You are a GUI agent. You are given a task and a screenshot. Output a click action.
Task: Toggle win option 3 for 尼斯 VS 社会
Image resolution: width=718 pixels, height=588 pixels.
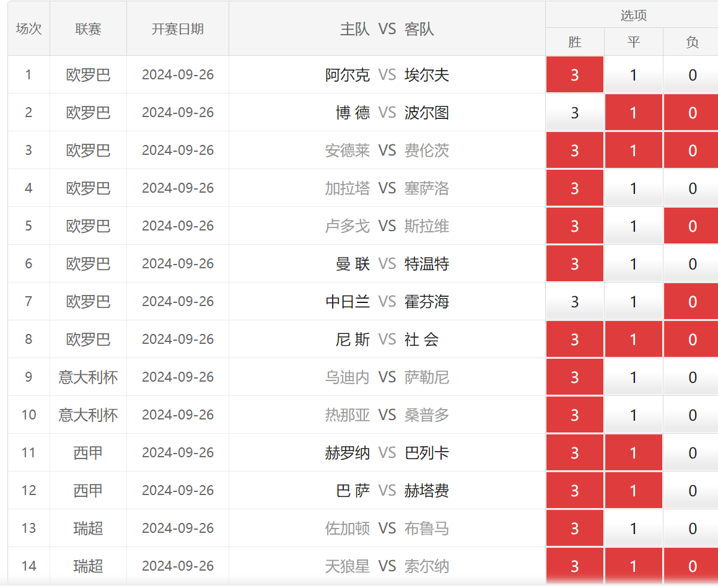pos(575,340)
